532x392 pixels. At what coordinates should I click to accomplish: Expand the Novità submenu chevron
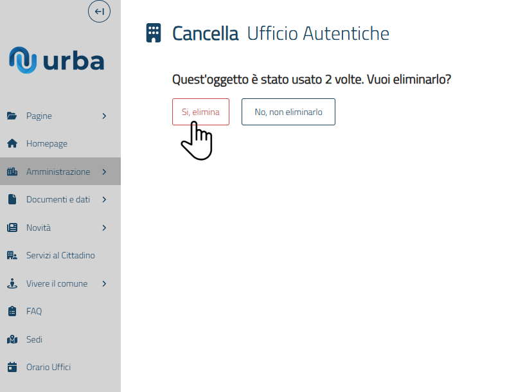[x=104, y=227]
